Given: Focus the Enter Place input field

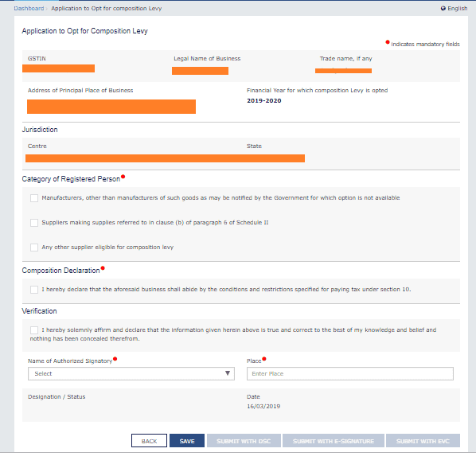Looking at the screenshot, I should point(350,373).
